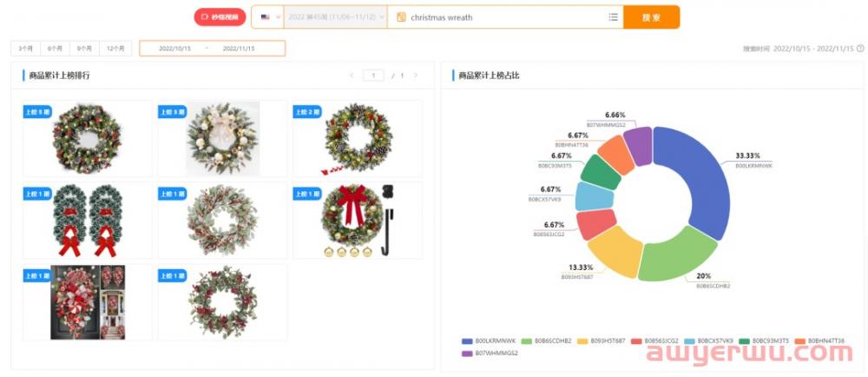868x377 pixels.
Task: Click the end date 2022/11/15 field
Action: (x=239, y=49)
